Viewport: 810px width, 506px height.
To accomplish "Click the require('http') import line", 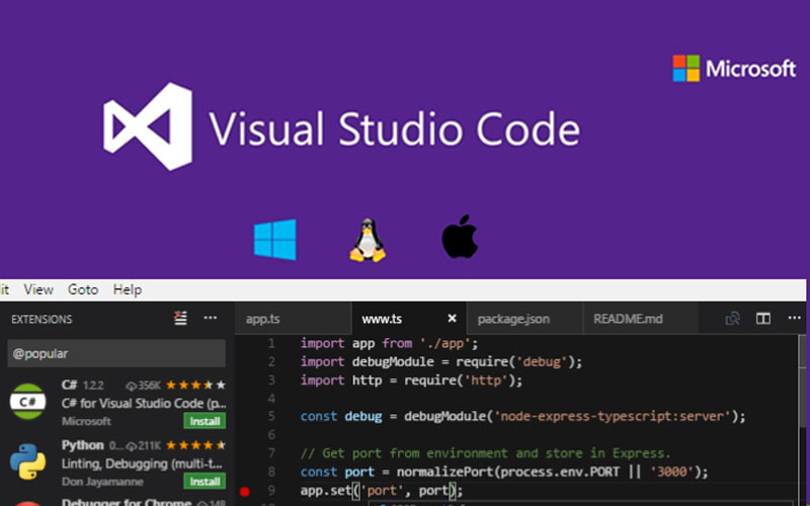I will click(411, 381).
